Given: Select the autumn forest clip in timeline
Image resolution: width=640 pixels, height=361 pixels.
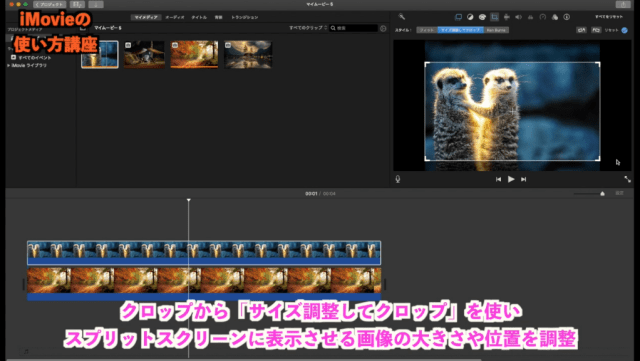Looking at the screenshot, I should tap(204, 284).
